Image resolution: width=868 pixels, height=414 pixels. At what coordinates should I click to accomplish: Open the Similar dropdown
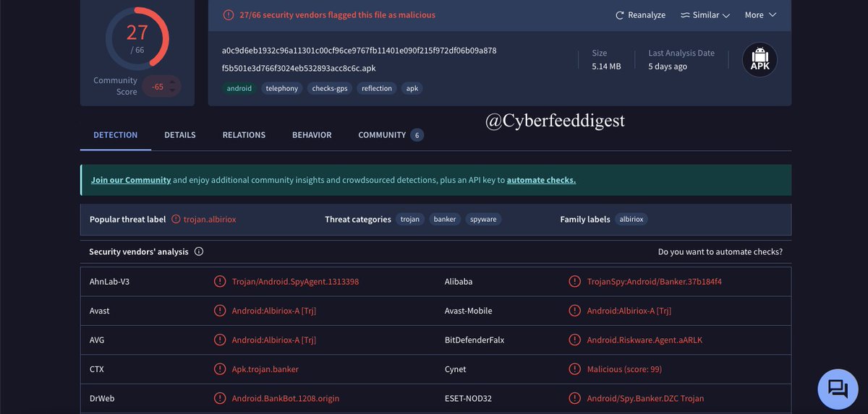click(705, 15)
